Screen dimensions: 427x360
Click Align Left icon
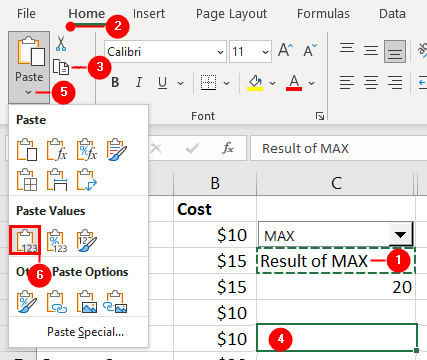pos(347,82)
